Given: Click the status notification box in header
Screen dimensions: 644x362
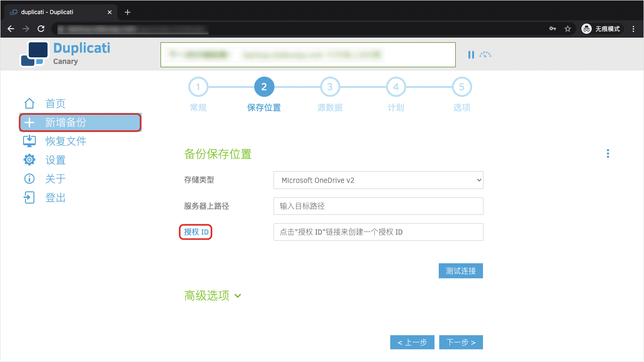Looking at the screenshot, I should [x=308, y=55].
